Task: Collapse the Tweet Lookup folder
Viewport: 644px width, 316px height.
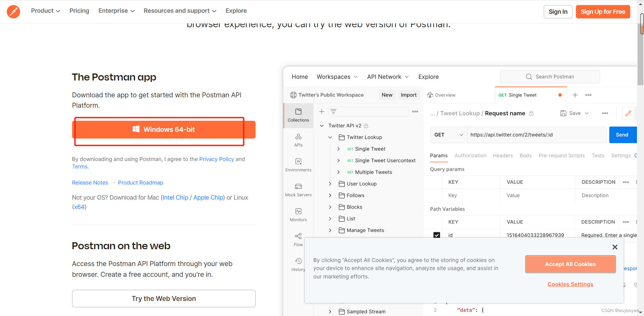Action: [330, 137]
